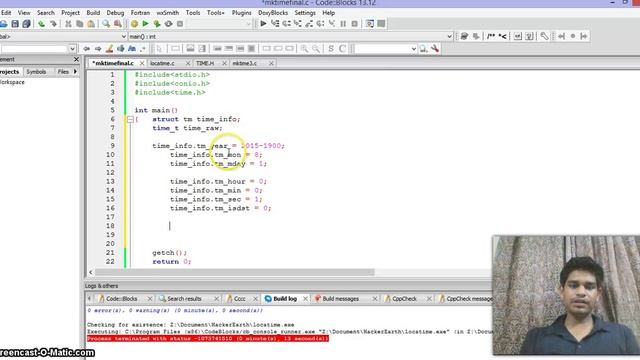Click the Build and run icon
This screenshot has width=640, height=360.
(x=157, y=24)
